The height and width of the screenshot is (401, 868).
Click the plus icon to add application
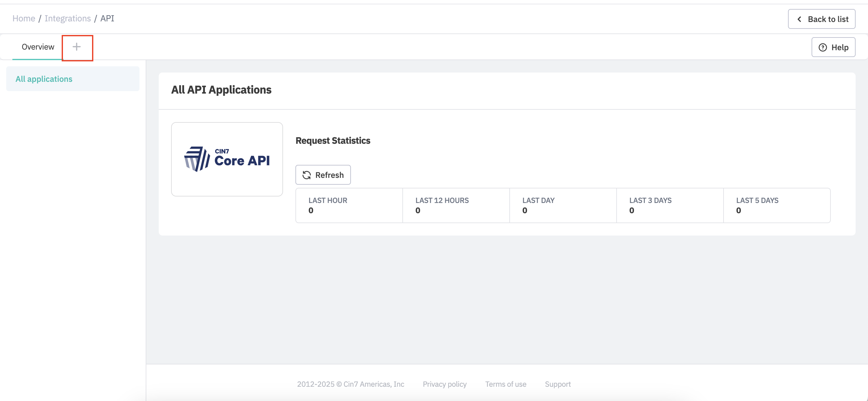pos(77,47)
